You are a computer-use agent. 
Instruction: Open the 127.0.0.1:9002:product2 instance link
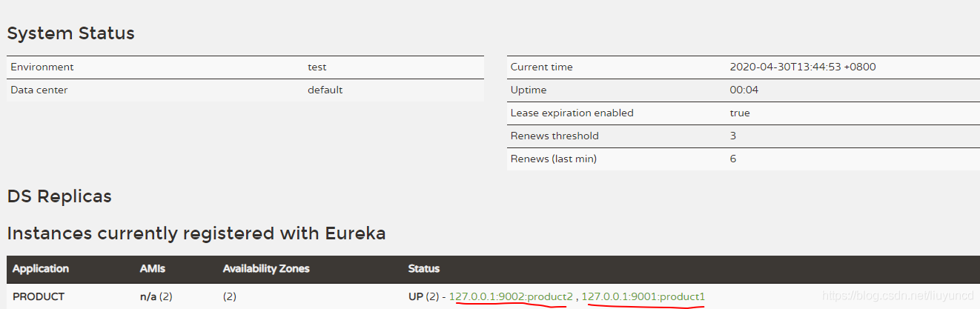(x=511, y=296)
